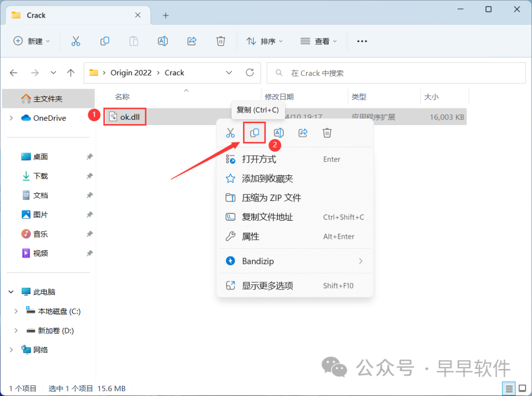Click the 新建 new button

coord(32,41)
